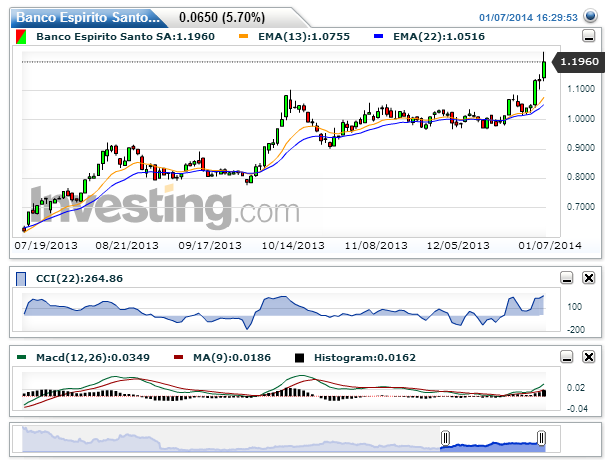This screenshot has width=612, height=465.
Task: Click the latest green candlestick near 1.1960
Action: tap(544, 69)
